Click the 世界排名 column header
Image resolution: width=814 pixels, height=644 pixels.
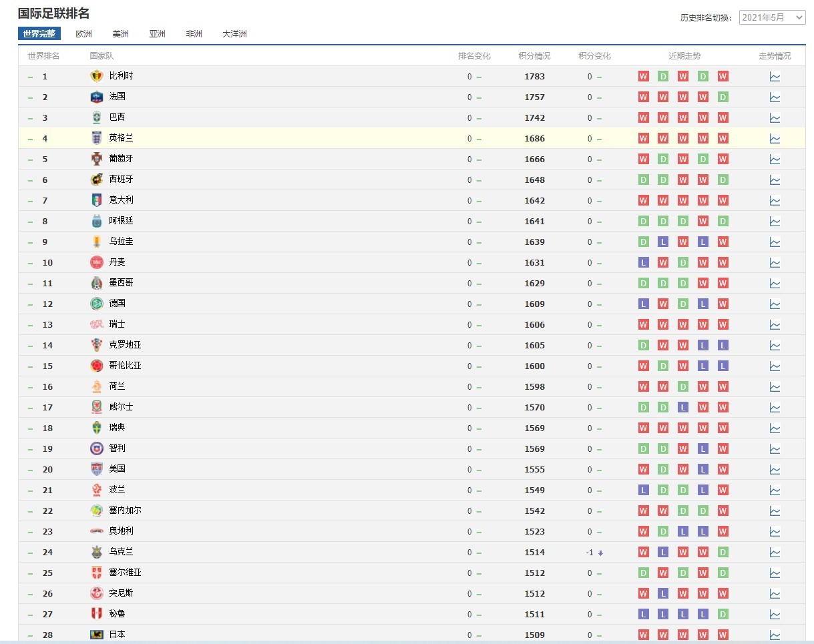(43, 56)
